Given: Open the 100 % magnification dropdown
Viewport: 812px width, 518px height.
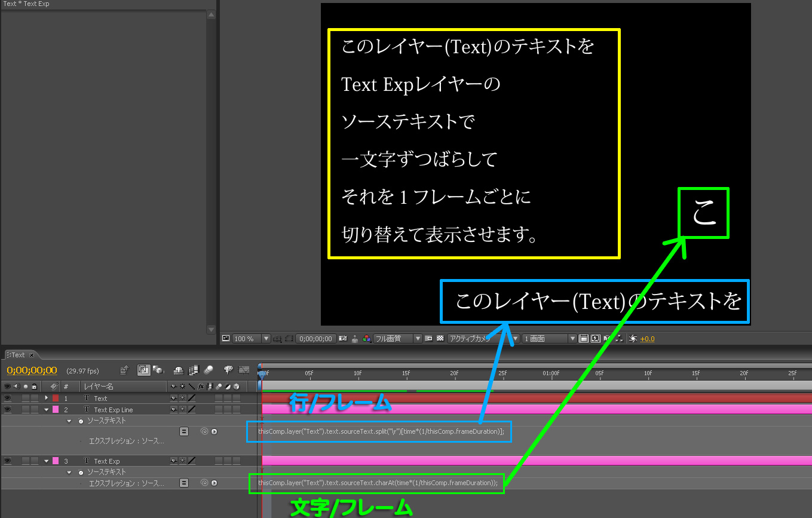Looking at the screenshot, I should pos(251,339).
